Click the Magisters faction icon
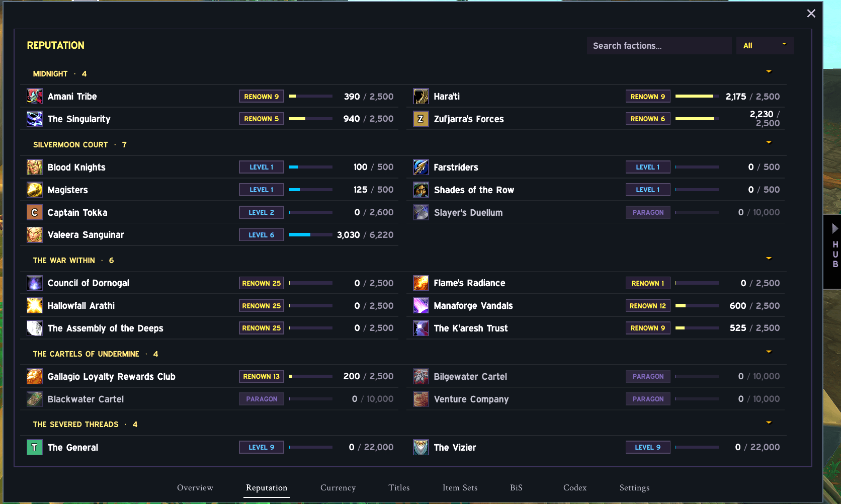 click(35, 190)
